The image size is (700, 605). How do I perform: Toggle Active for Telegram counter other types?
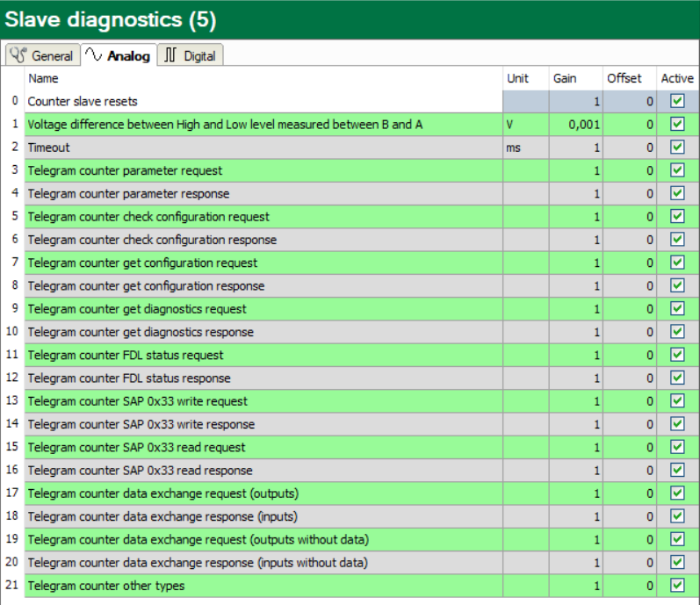[x=676, y=585]
